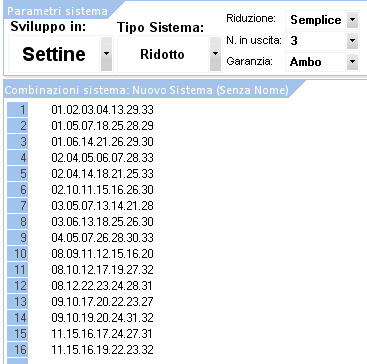Image resolution: width=367 pixels, height=364 pixels.
Task: Click the Combinazioni sistema panel title
Action: (146, 90)
